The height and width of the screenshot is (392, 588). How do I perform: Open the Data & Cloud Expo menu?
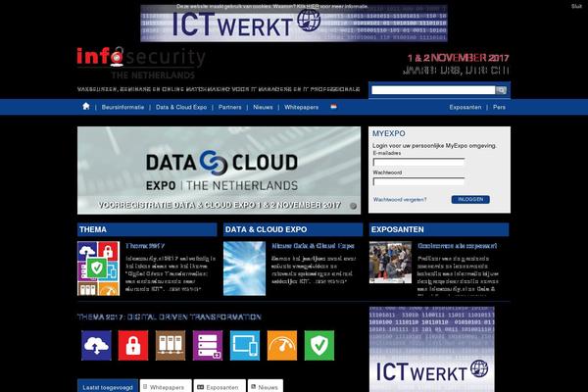tap(181, 107)
